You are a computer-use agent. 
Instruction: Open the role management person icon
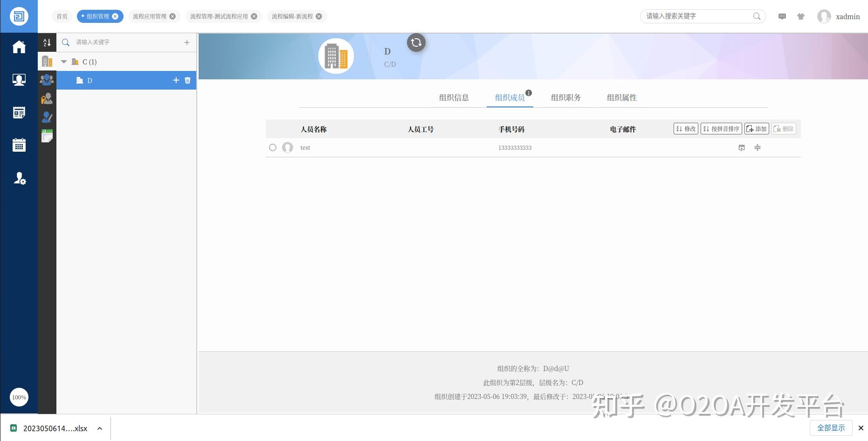click(x=47, y=98)
